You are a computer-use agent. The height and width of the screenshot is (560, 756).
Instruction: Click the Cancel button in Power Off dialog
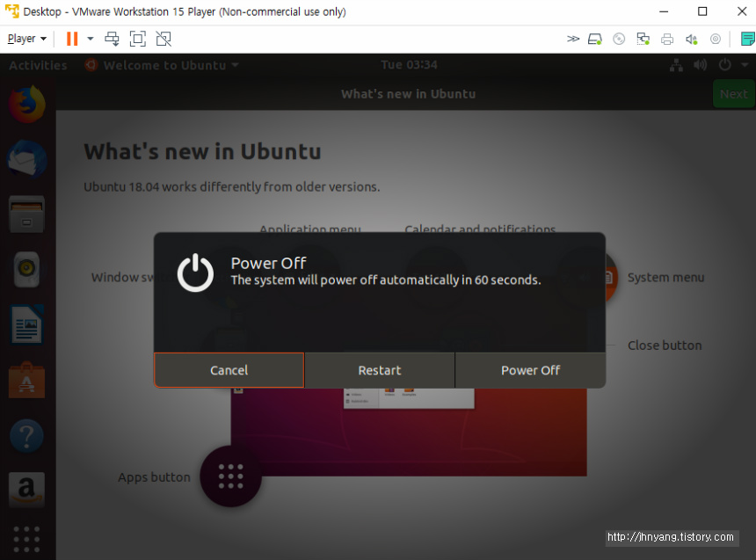229,370
